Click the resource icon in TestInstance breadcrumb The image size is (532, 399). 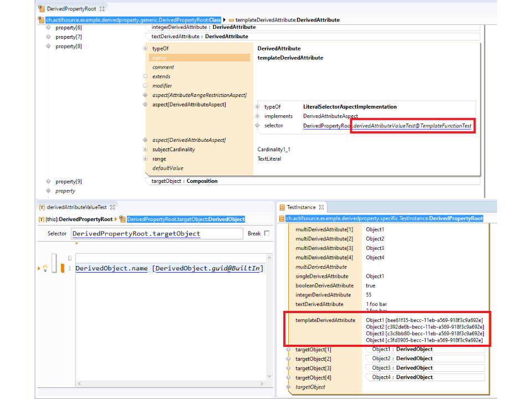point(282,219)
